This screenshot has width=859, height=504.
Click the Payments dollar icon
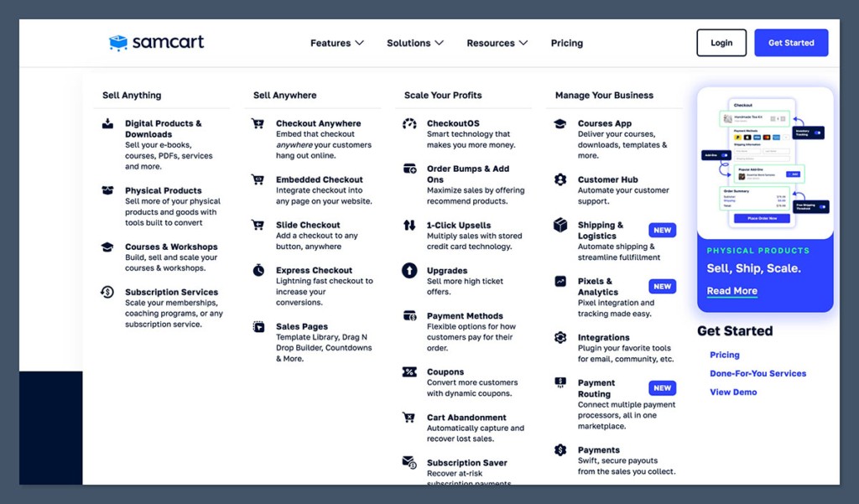[x=560, y=449]
